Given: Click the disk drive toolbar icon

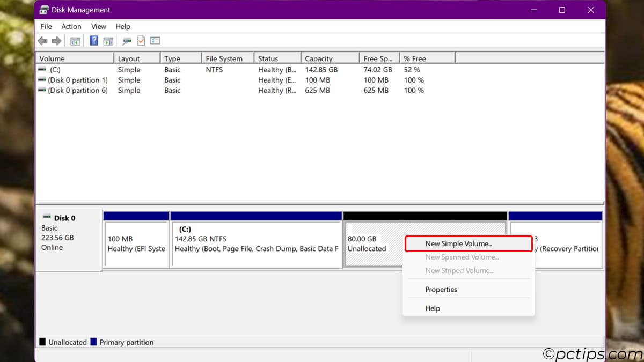Looking at the screenshot, I should pos(127,41).
